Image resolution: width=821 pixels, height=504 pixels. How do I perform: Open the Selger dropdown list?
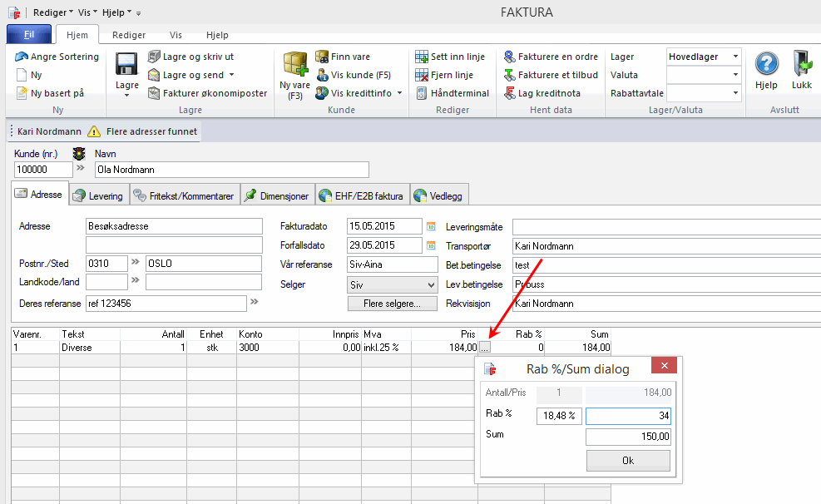coord(430,284)
